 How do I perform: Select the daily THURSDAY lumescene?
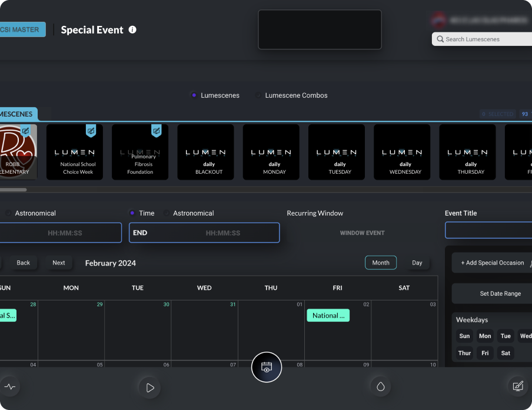(x=467, y=152)
